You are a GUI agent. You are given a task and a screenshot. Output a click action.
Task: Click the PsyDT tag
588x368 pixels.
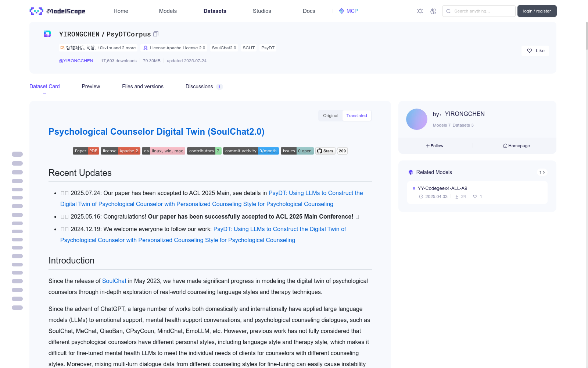pyautogui.click(x=268, y=48)
